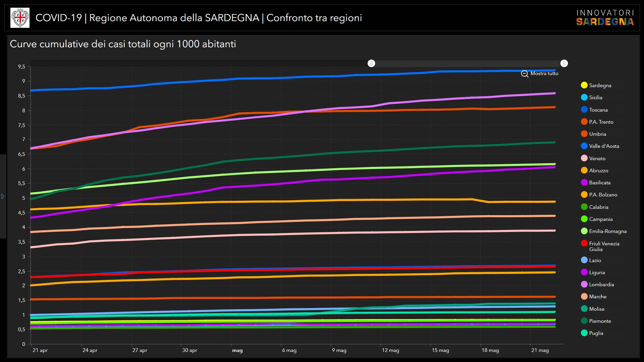Click the left handle of the range slider
This screenshot has height=362, width=644.
(x=371, y=63)
